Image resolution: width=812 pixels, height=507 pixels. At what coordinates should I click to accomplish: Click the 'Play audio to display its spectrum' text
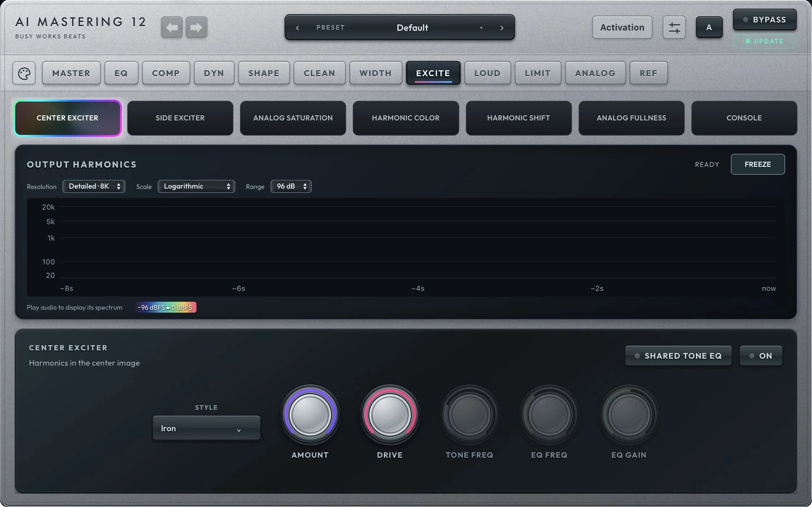(74, 308)
